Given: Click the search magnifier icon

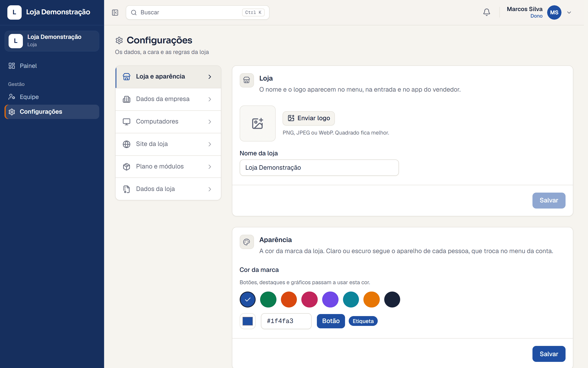Looking at the screenshot, I should point(134,12).
